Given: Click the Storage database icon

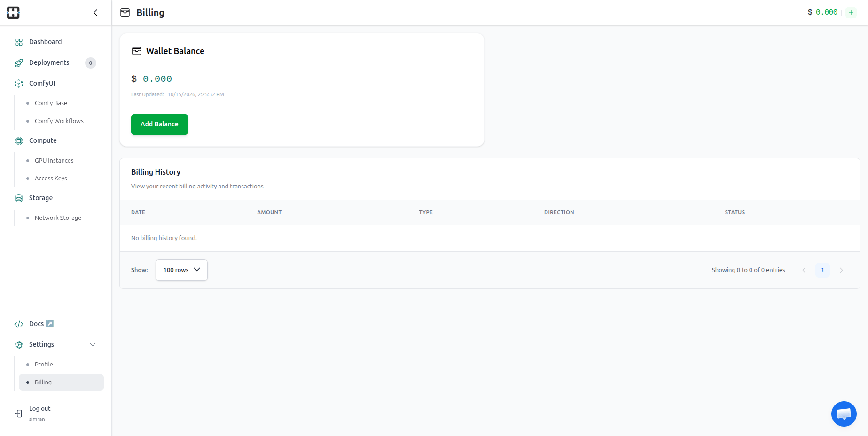Looking at the screenshot, I should tap(19, 198).
